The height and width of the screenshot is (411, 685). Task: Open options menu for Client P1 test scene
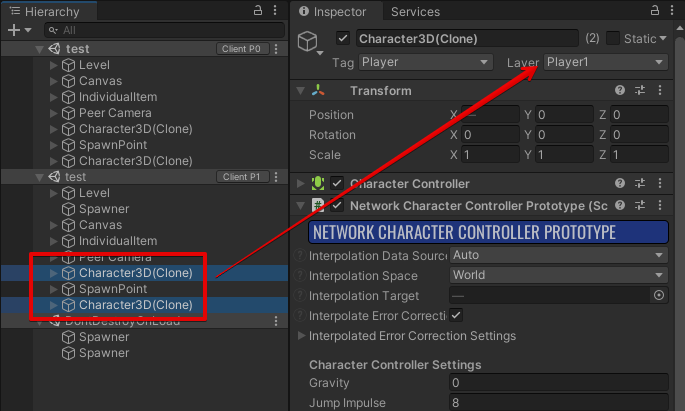tap(276, 177)
